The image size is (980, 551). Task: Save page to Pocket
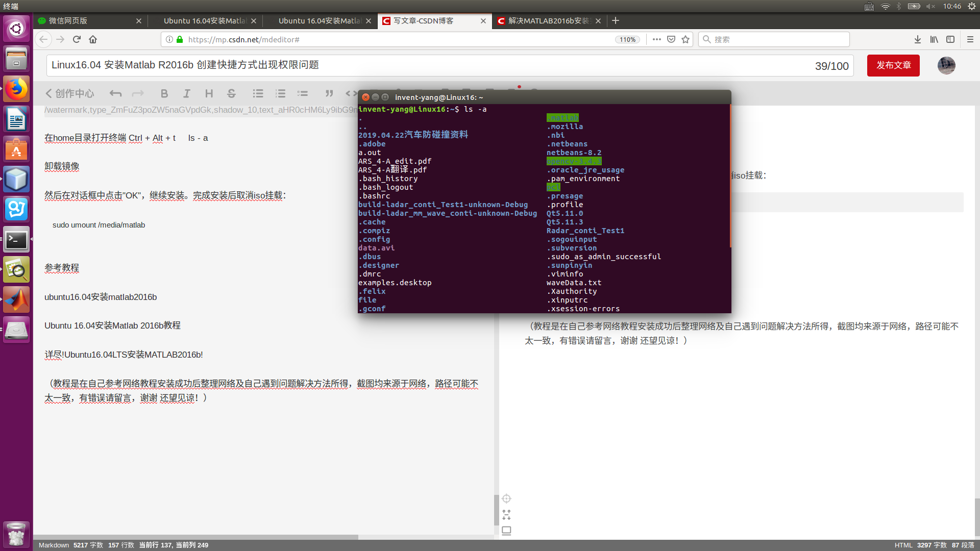coord(671,39)
